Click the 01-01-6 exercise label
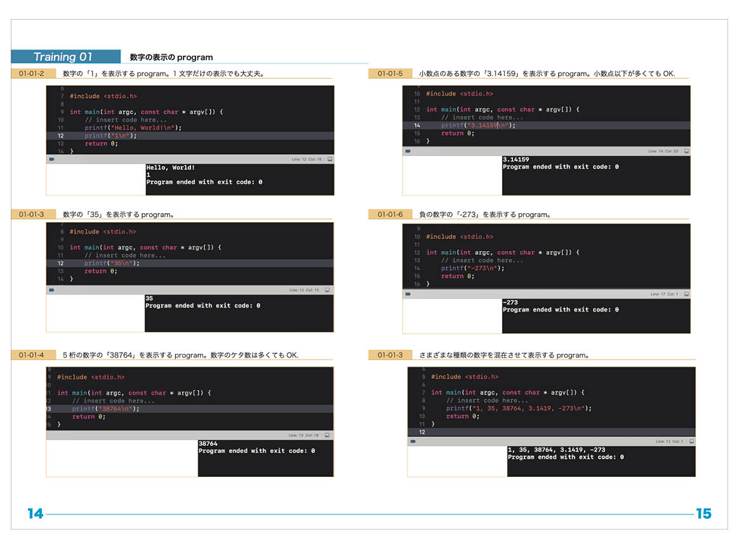 pyautogui.click(x=390, y=214)
